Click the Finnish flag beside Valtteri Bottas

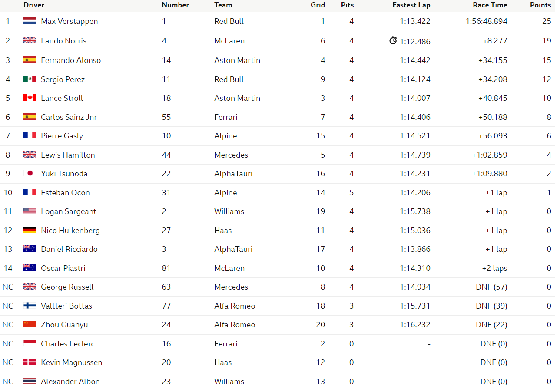30,306
